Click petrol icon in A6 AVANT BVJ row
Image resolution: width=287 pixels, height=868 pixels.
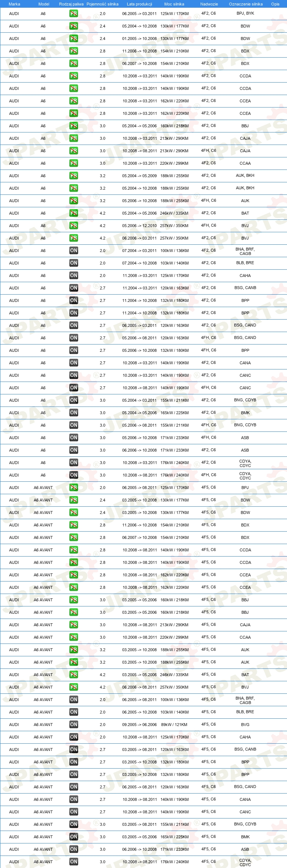[74, 687]
